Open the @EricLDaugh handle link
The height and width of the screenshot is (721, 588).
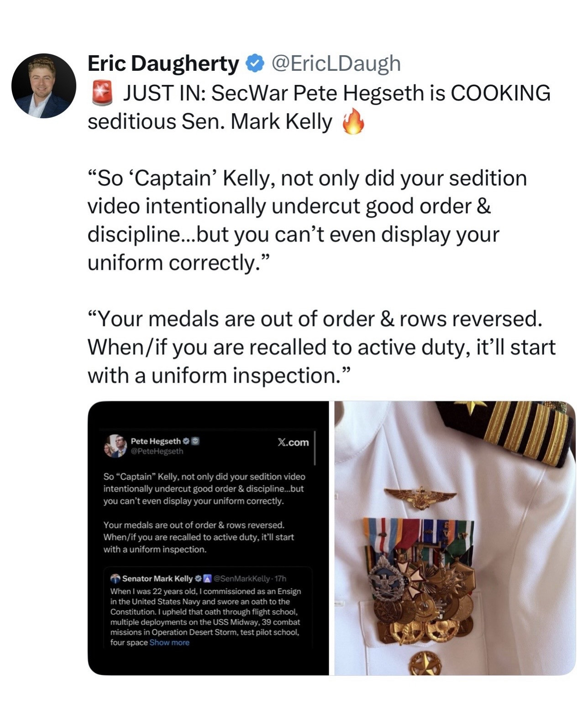pos(336,63)
